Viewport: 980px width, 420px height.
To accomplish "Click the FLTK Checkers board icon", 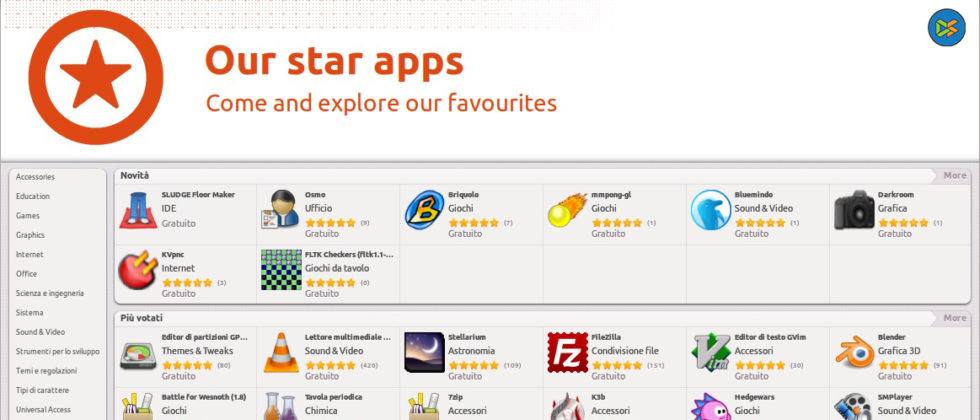I will (281, 270).
